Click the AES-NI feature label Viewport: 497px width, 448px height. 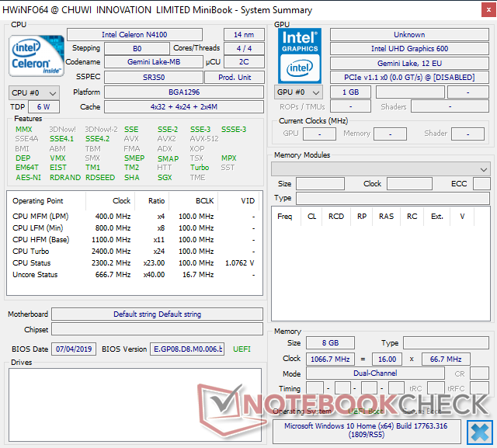click(x=29, y=178)
